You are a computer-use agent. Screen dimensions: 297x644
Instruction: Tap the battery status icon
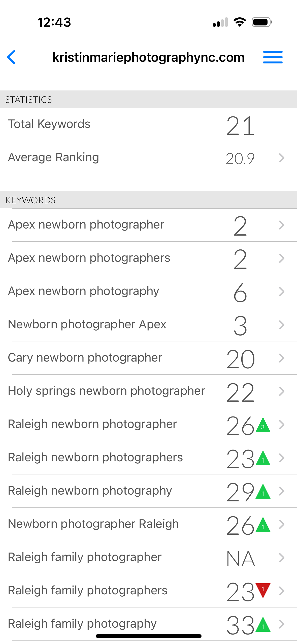[262, 22]
